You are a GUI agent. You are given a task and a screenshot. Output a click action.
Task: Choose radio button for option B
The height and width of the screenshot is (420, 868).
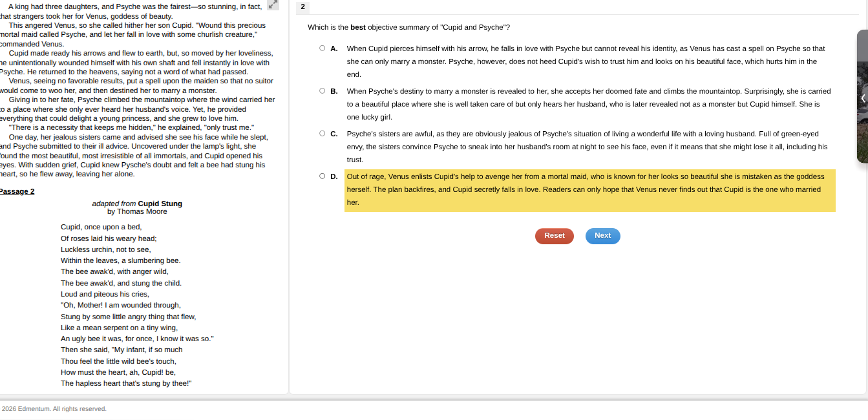coord(322,91)
